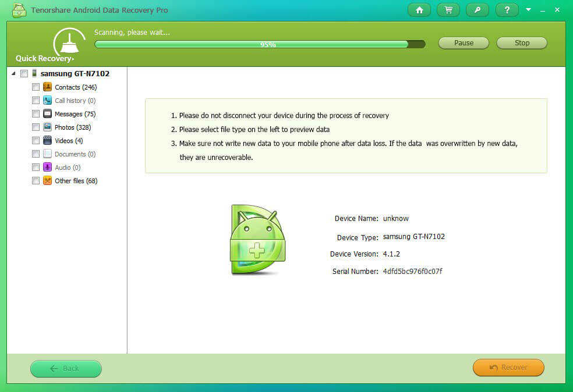Click the Documents category icon
This screenshot has width=573, height=392.
coord(48,154)
